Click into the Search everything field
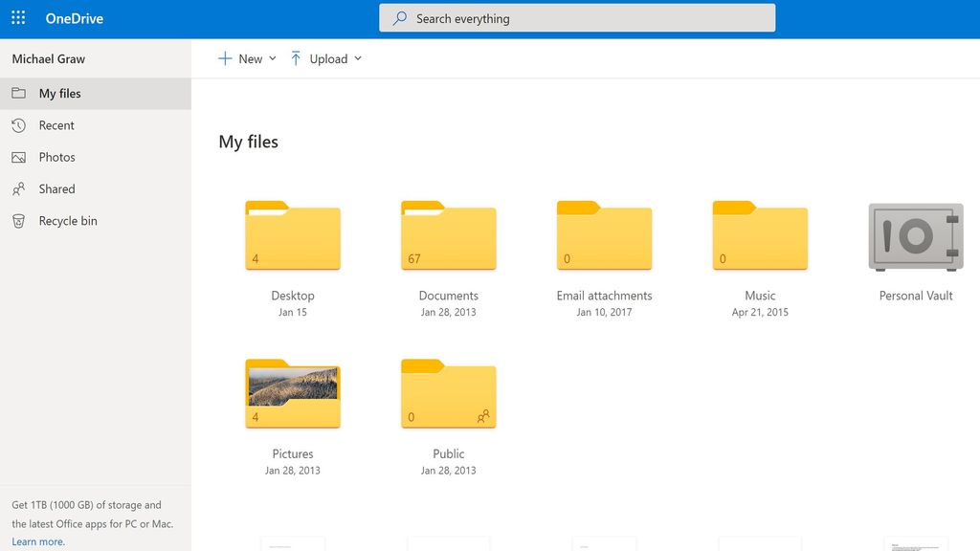Image resolution: width=980 pixels, height=551 pixels. (x=577, y=17)
